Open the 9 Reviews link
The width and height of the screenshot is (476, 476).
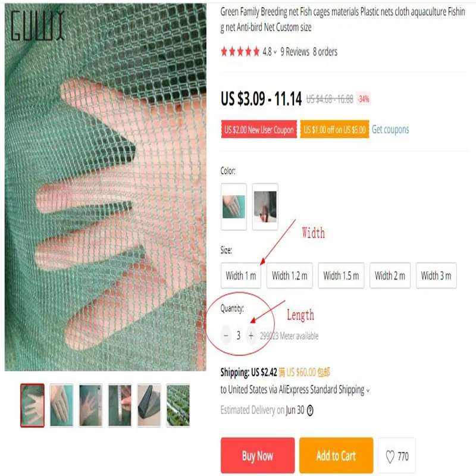295,52
